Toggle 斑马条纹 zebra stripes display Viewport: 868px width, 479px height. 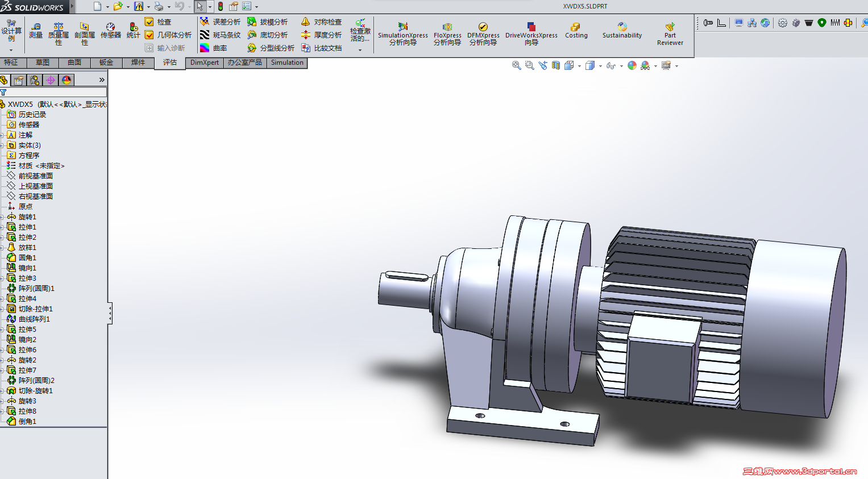(220, 35)
